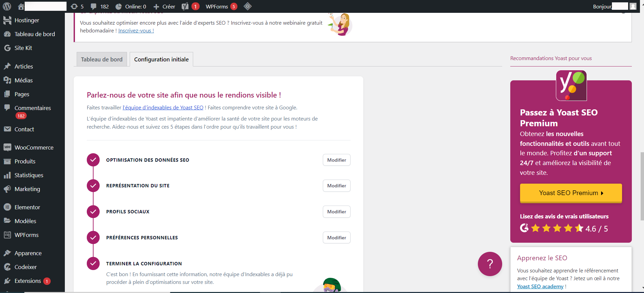Image resolution: width=644 pixels, height=293 pixels.
Task: Click Modifier for Profils sociaux
Action: click(337, 212)
